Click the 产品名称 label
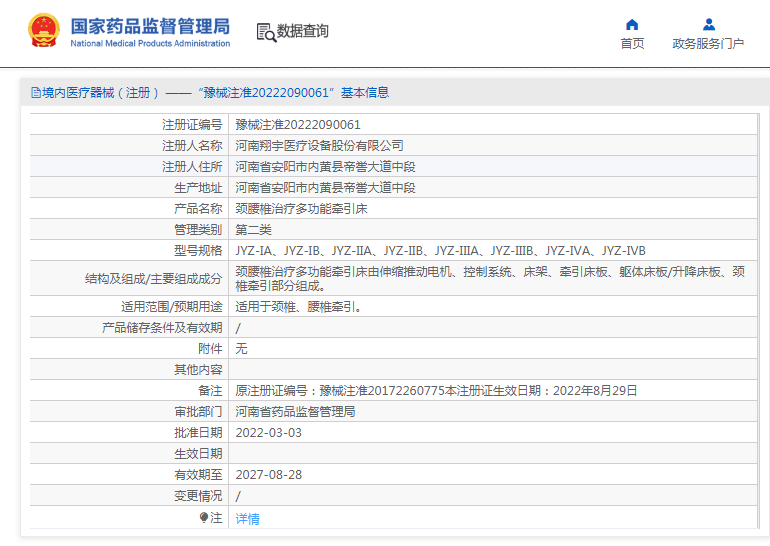This screenshot has width=770, height=546. tap(198, 209)
